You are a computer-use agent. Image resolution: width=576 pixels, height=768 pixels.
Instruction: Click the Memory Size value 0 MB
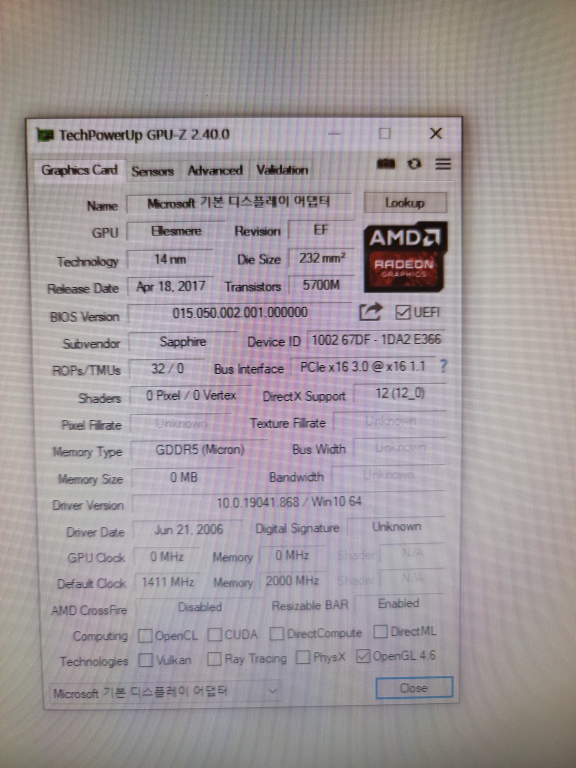[184, 477]
